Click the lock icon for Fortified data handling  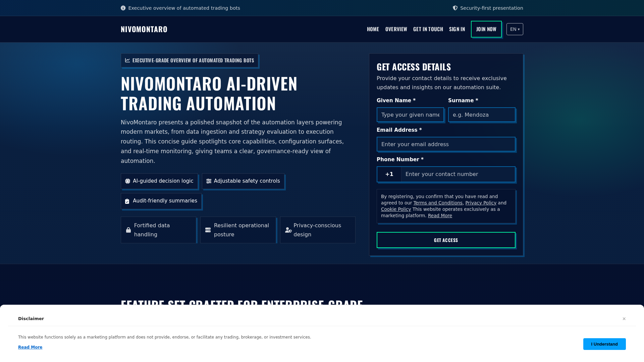click(x=128, y=230)
